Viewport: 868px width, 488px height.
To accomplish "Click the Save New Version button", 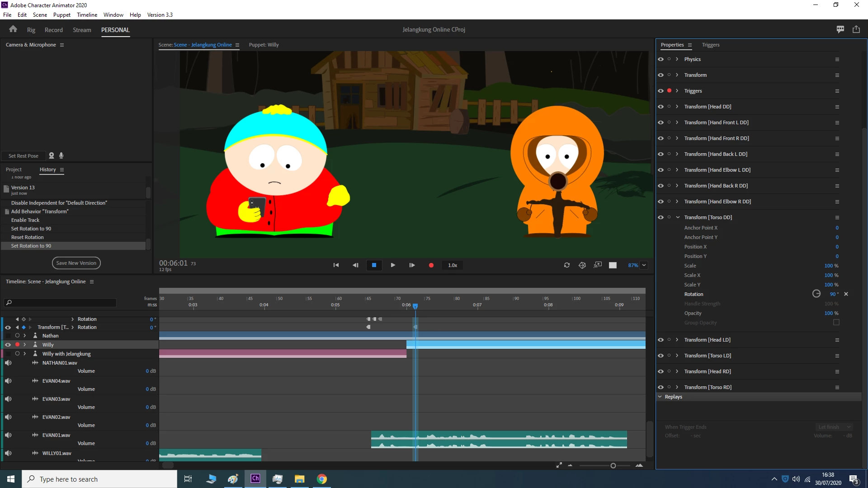I will coord(76,263).
